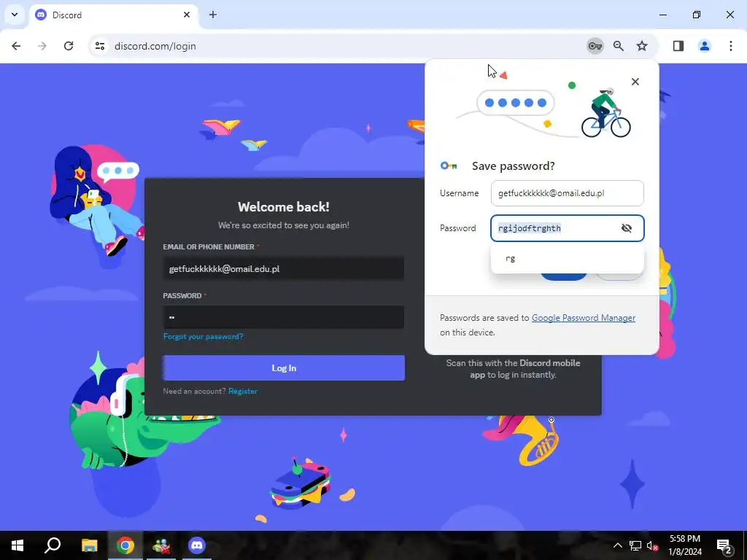The image size is (747, 560).
Task: Close the Discord tab
Action: (187, 15)
